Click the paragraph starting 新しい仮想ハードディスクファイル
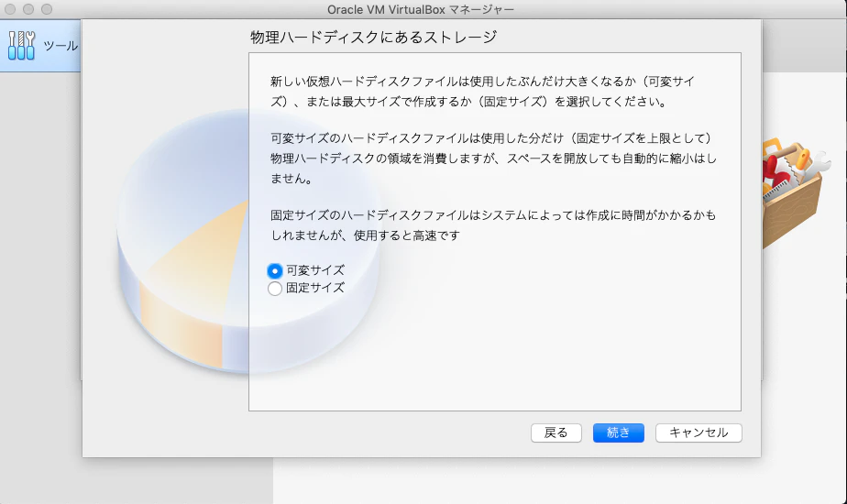The image size is (847, 504). [482, 92]
